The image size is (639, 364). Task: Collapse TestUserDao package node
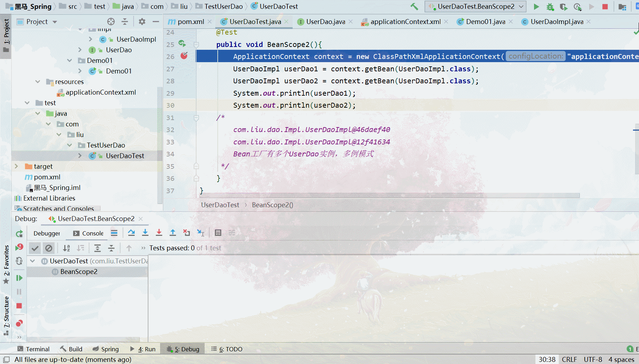(x=70, y=145)
